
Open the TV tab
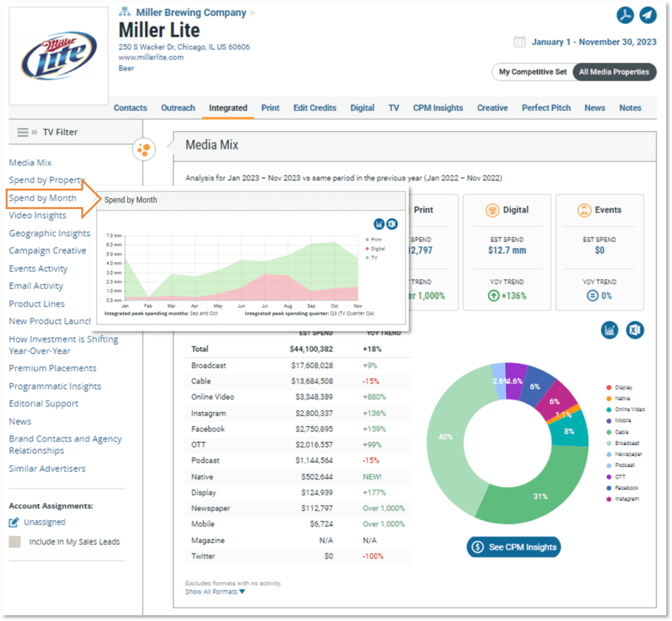point(394,108)
